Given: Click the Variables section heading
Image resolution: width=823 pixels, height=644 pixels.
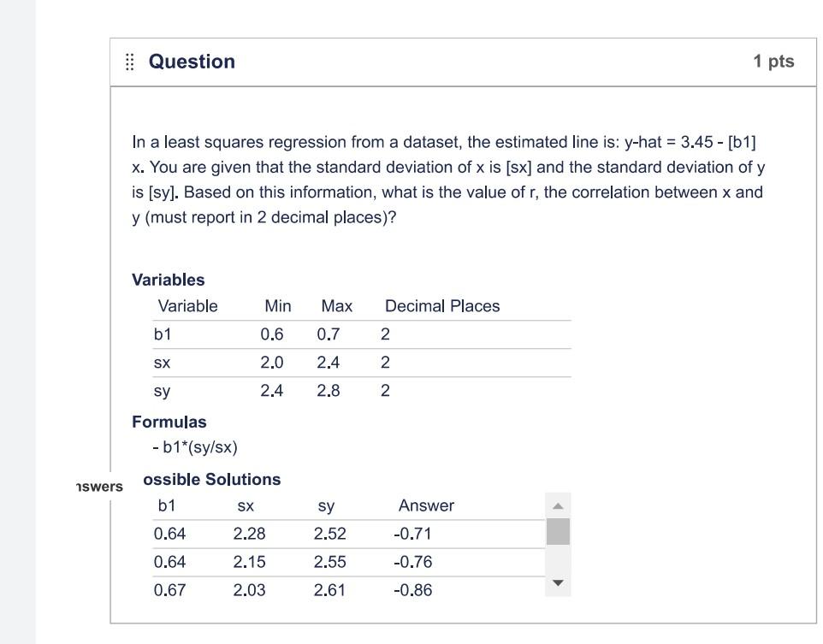Looking at the screenshot, I should click(x=168, y=280).
